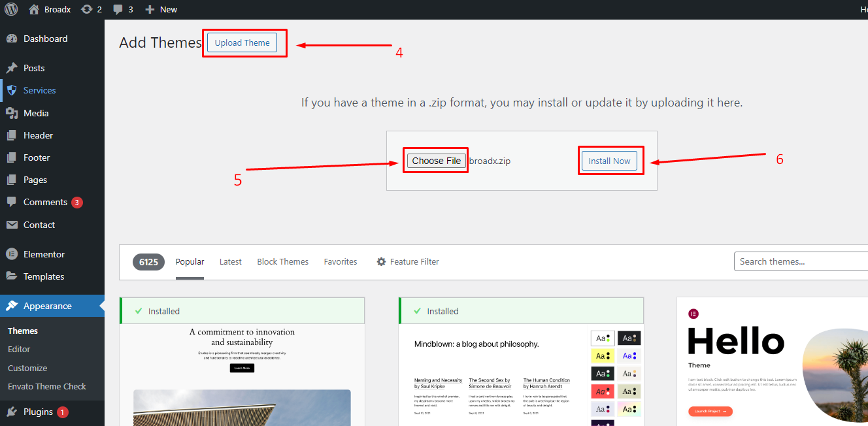Click the admin bar comments bubble icon
Viewport: 868px width, 426px height.
point(118,9)
